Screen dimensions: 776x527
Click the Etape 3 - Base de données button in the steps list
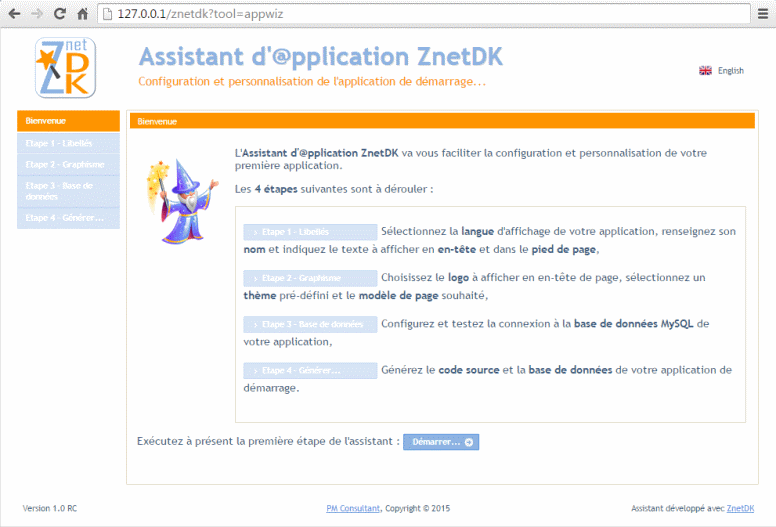(x=310, y=324)
